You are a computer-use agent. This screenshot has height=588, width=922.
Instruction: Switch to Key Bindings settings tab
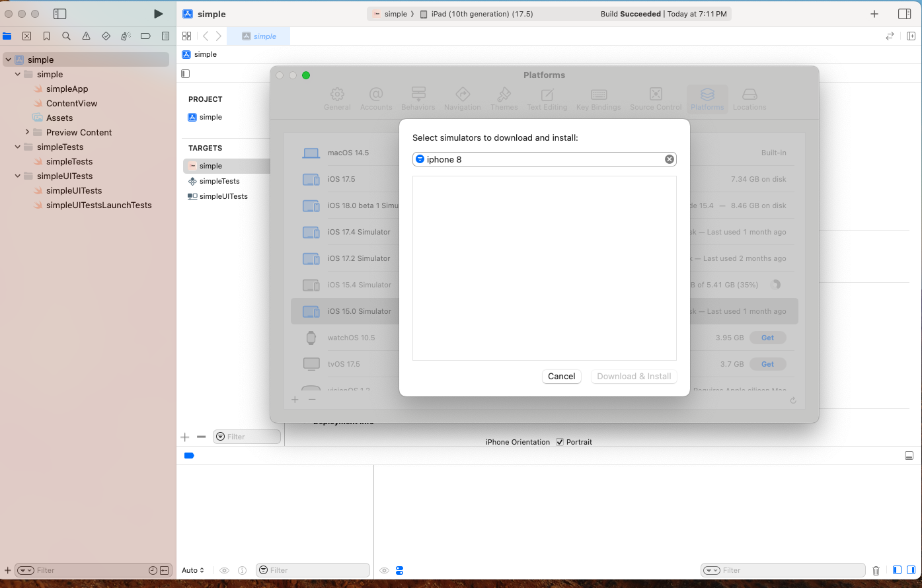coord(599,99)
